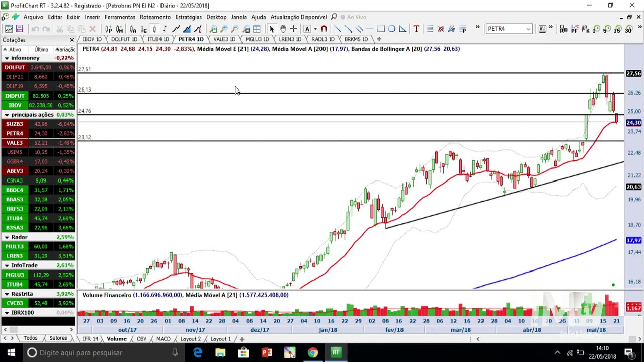This screenshot has width=644, height=362.
Task: Click Atualização Disponível menu link
Action: point(298,17)
